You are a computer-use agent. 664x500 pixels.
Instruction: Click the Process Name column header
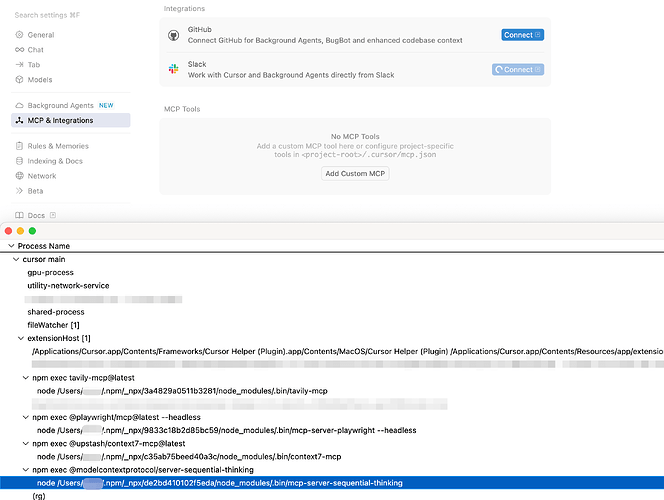coord(44,246)
